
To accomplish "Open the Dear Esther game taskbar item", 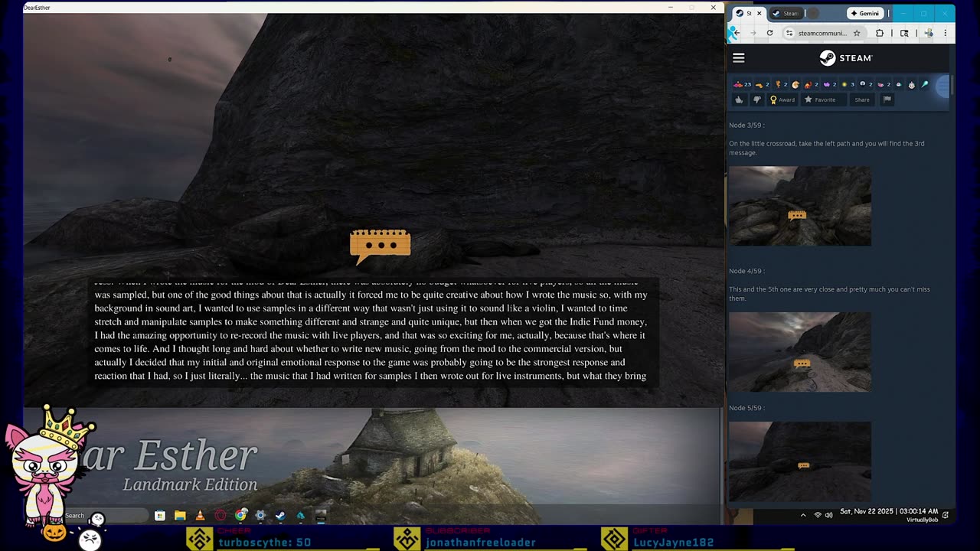I will coord(321,516).
